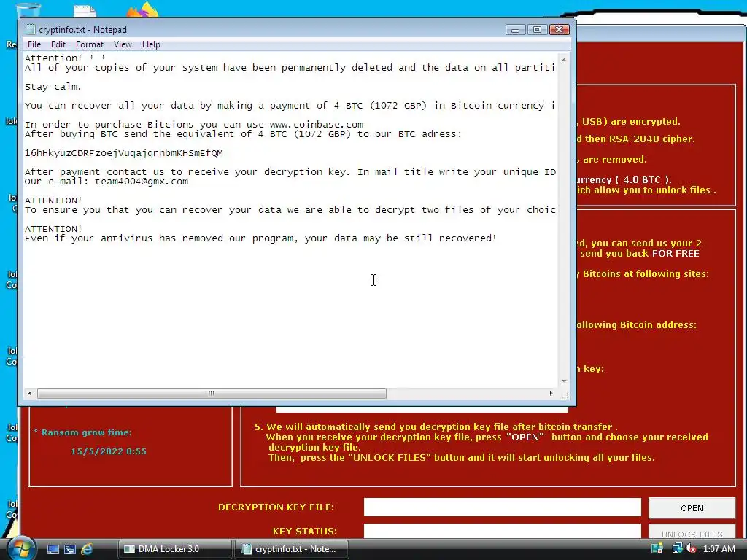This screenshot has width=747, height=560.
Task: Open the Help menu in Notepad
Action: point(151,44)
